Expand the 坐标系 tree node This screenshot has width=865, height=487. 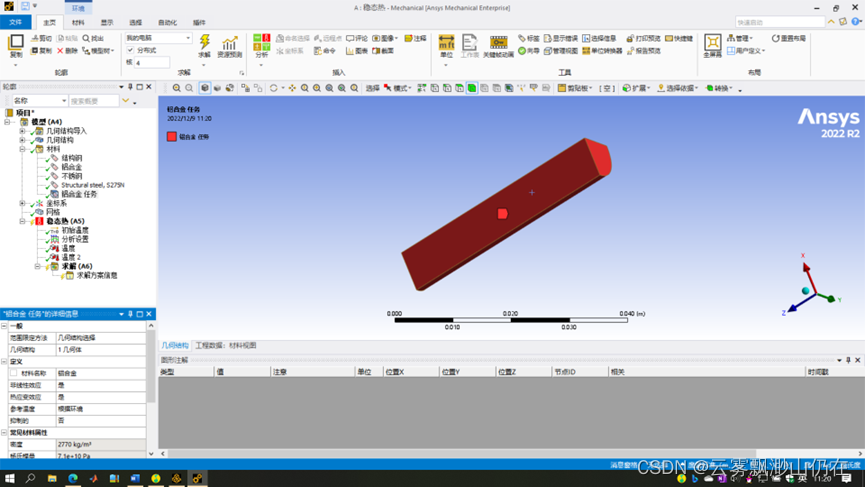coord(23,203)
